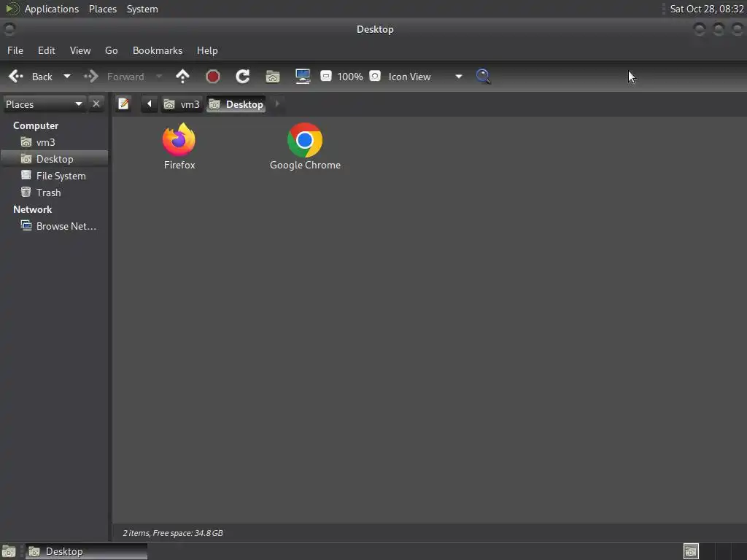Select vm3 in the sidebar

click(x=54, y=142)
